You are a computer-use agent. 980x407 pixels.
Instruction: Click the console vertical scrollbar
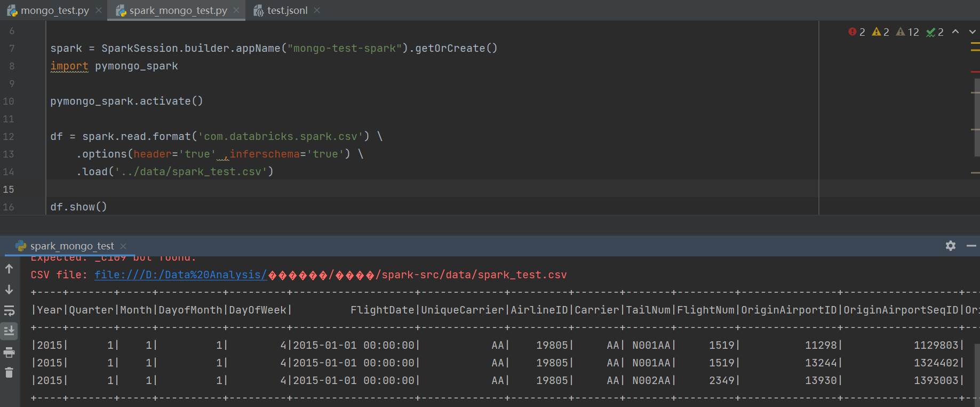click(x=977, y=374)
